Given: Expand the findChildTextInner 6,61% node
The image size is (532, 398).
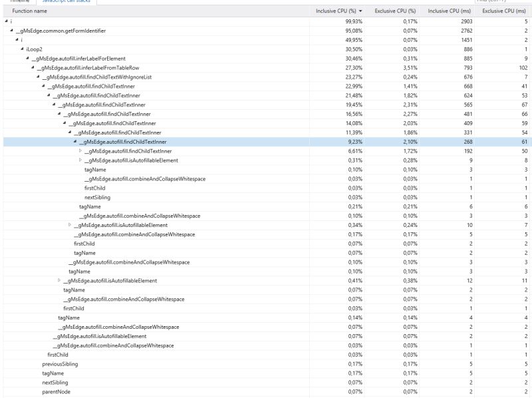Looking at the screenshot, I should pyautogui.click(x=80, y=151).
